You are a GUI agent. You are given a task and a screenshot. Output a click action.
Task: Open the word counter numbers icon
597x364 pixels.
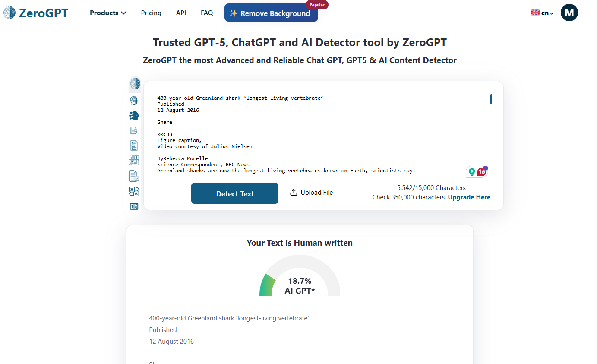pyautogui.click(x=134, y=206)
